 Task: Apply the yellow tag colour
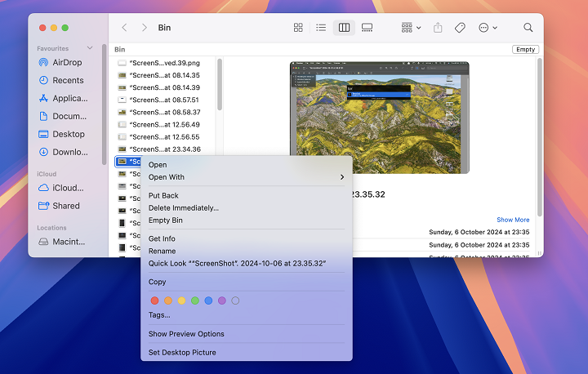pos(181,301)
